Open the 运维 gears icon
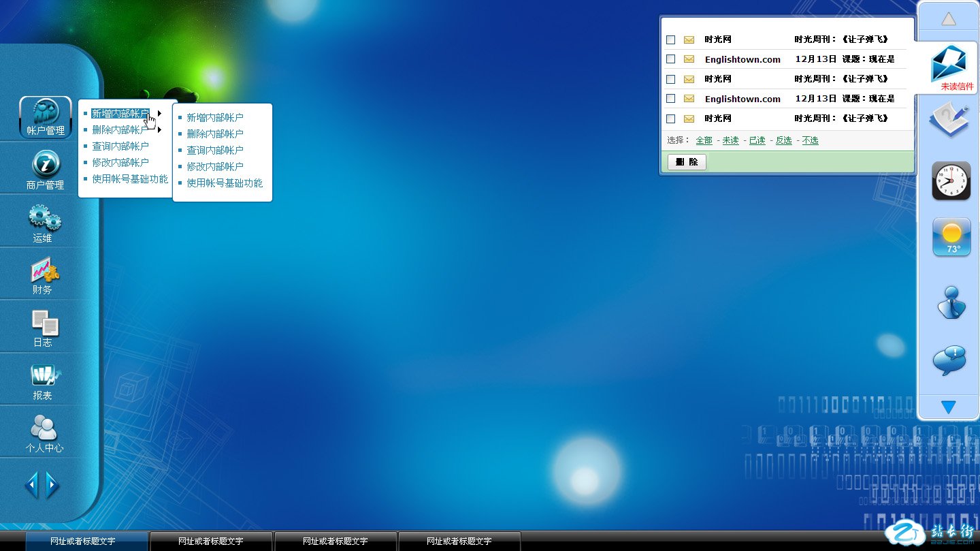This screenshot has height=551, width=980. pos(44,222)
